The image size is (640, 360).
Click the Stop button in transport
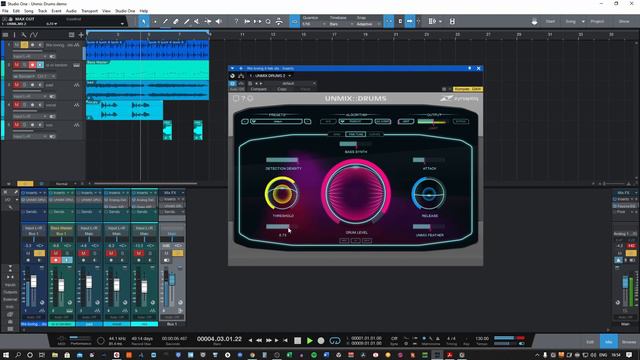click(x=298, y=340)
